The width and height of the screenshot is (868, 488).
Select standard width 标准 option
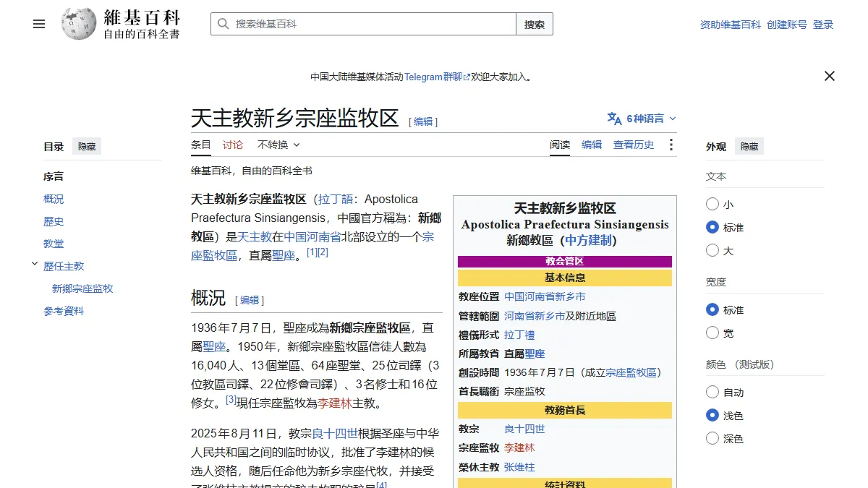pyautogui.click(x=712, y=309)
